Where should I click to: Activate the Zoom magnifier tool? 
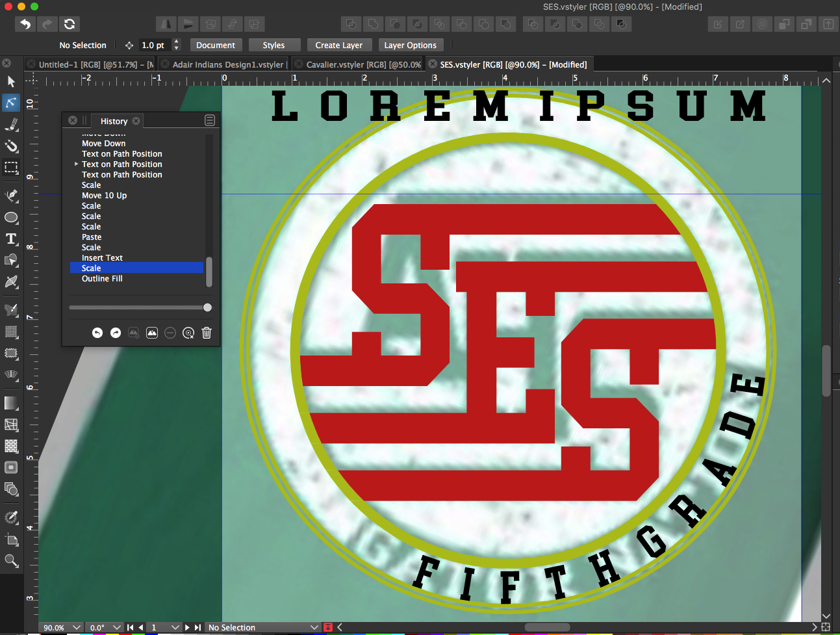pyautogui.click(x=11, y=560)
